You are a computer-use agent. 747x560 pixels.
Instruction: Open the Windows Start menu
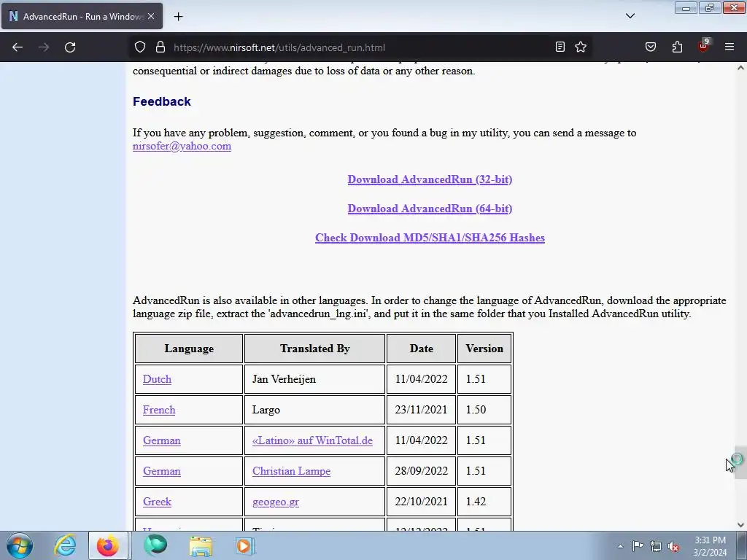20,545
